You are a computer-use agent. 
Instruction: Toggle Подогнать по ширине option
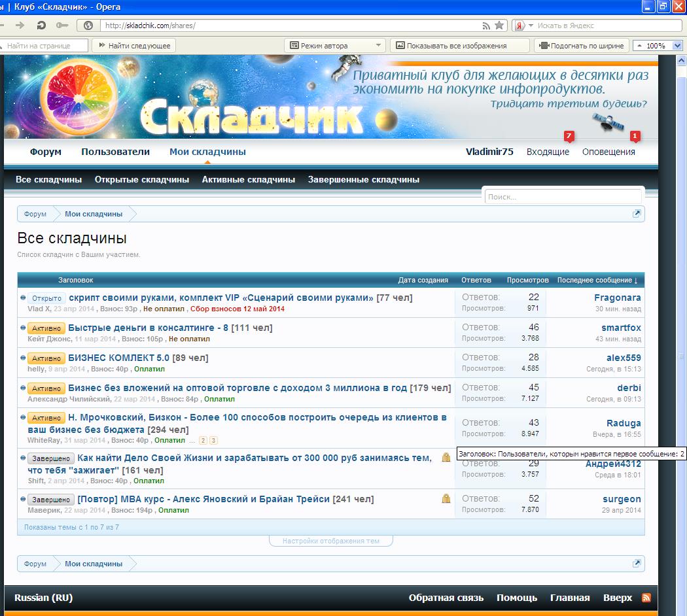point(582,46)
